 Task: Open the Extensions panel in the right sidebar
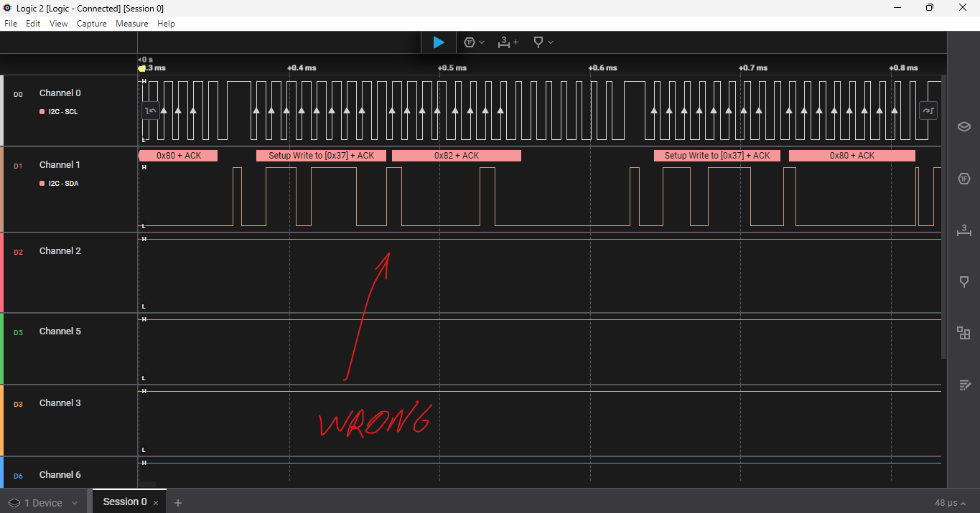pyautogui.click(x=963, y=333)
